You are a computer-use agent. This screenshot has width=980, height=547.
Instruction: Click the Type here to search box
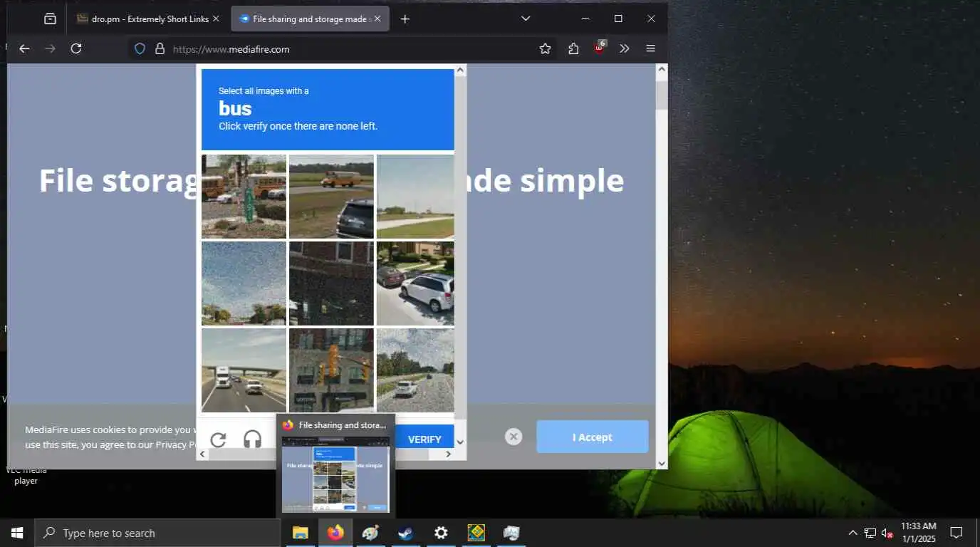coord(157,533)
